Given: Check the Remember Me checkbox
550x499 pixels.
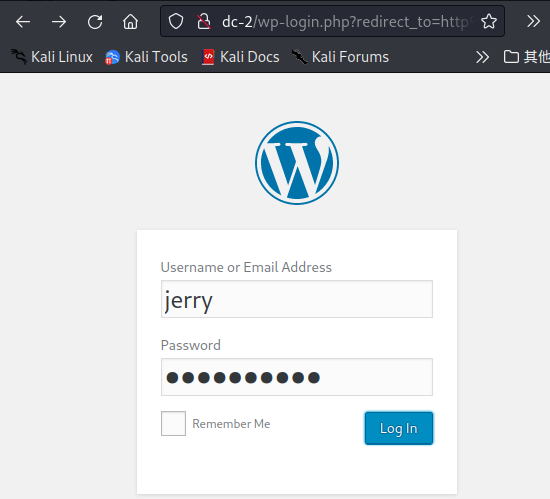Looking at the screenshot, I should (173, 423).
